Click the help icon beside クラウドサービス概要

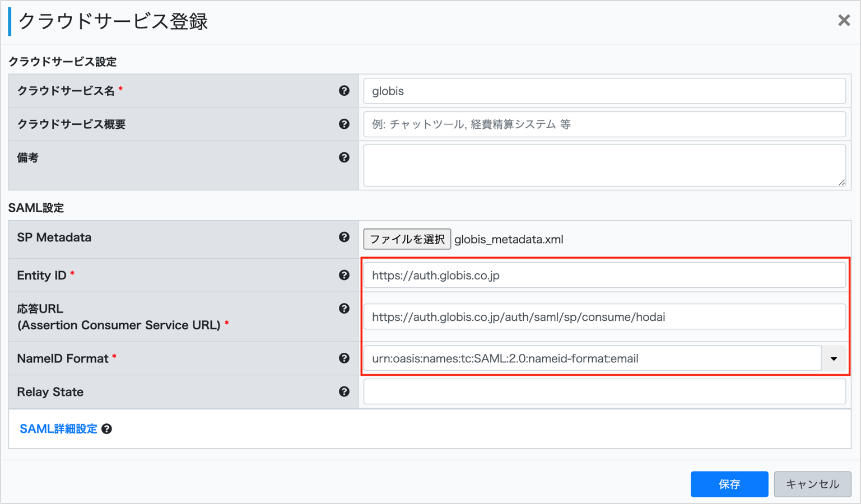(x=344, y=124)
